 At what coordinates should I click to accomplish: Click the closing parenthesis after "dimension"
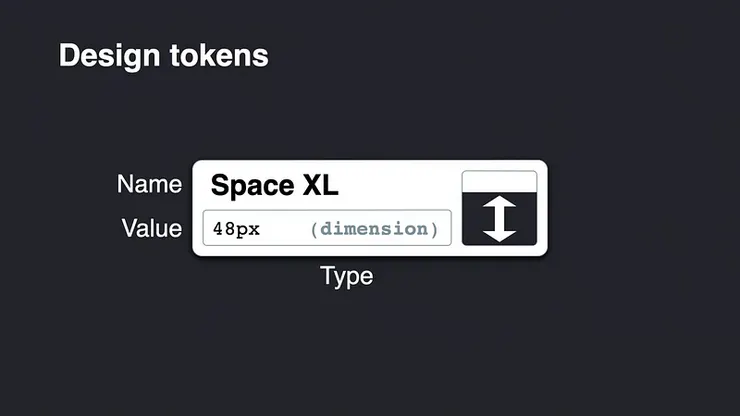click(x=435, y=229)
